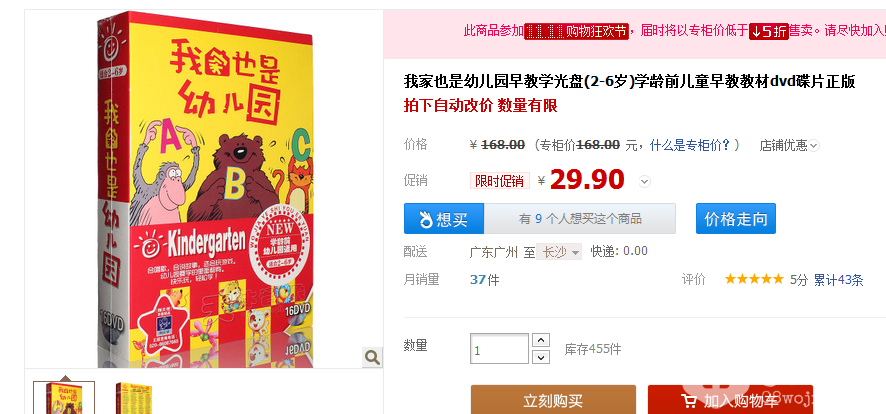Viewport: 886px width, 414px height.
Task: Select the first product thumbnail
Action: pos(64,398)
